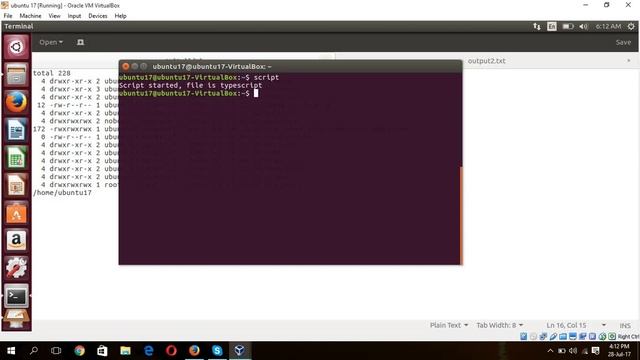
Task: Open the VirtualBox View menu
Action: pyautogui.click(x=54, y=16)
